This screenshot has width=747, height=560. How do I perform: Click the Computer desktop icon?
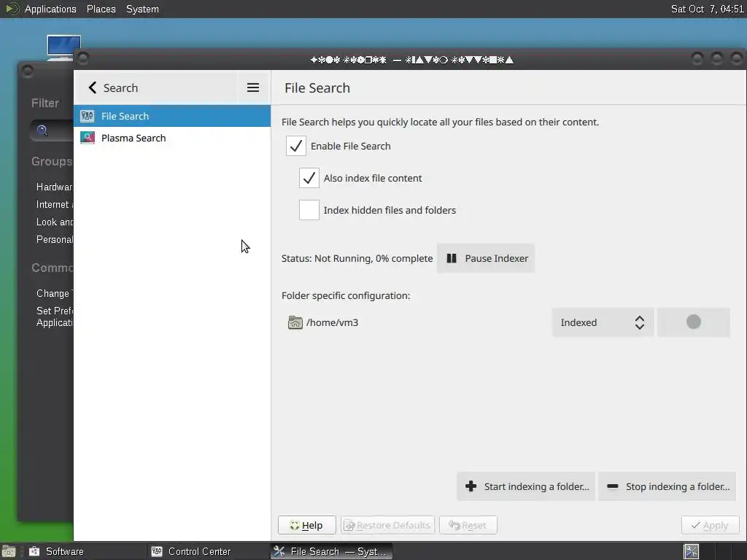[64, 47]
